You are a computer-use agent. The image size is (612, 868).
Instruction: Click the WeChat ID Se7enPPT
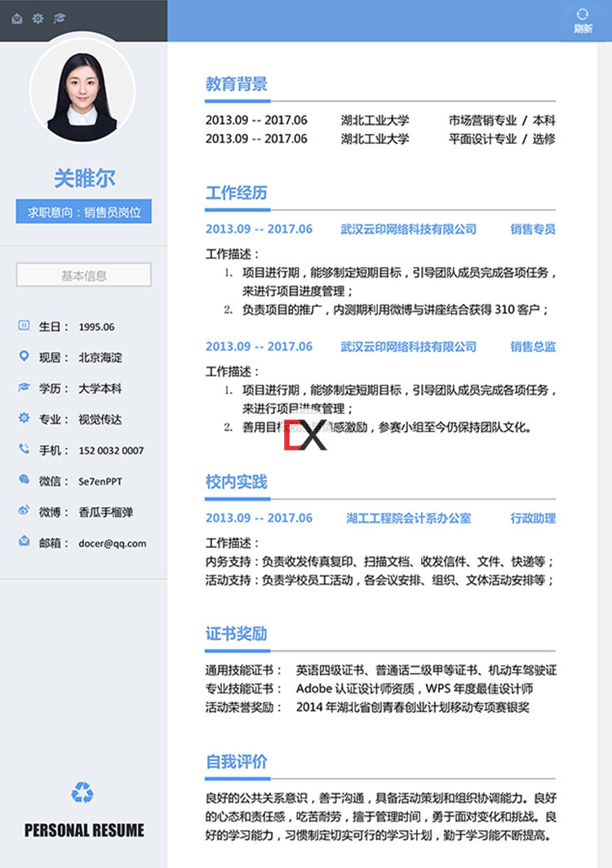coord(100,482)
